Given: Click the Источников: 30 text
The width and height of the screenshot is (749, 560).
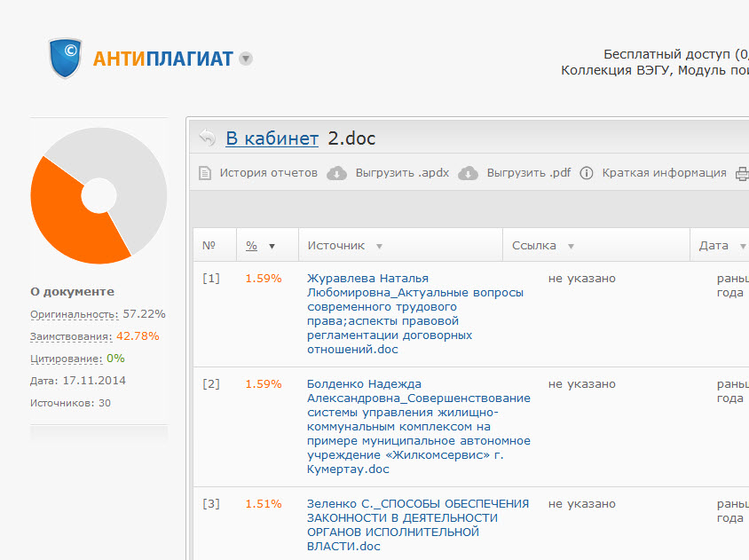Looking at the screenshot, I should (x=70, y=403).
